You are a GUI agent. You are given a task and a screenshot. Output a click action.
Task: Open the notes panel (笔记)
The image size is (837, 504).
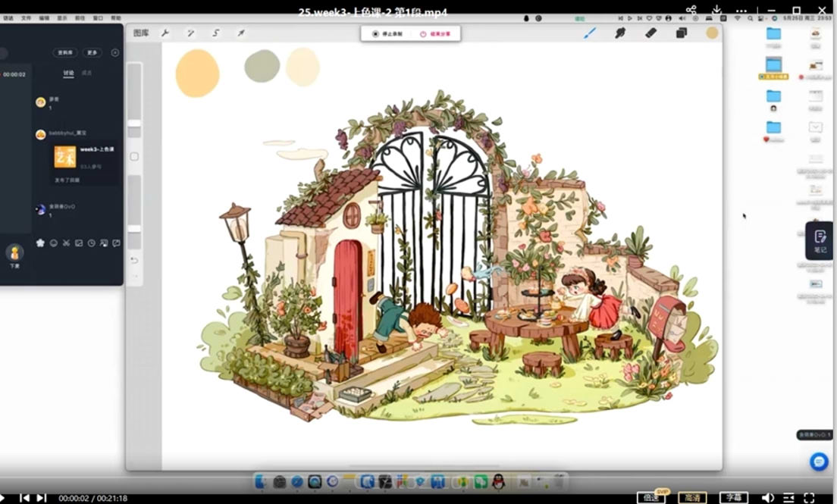click(x=820, y=241)
